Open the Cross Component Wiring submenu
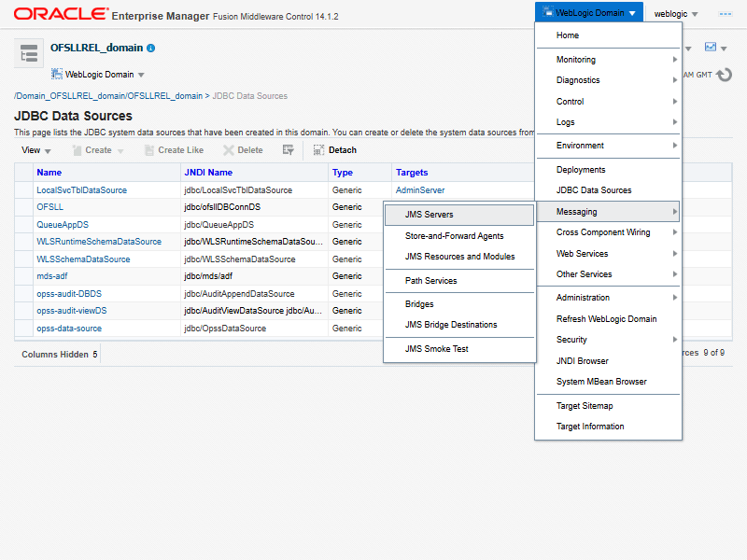Viewport: 747px width, 560px height. coord(609,231)
